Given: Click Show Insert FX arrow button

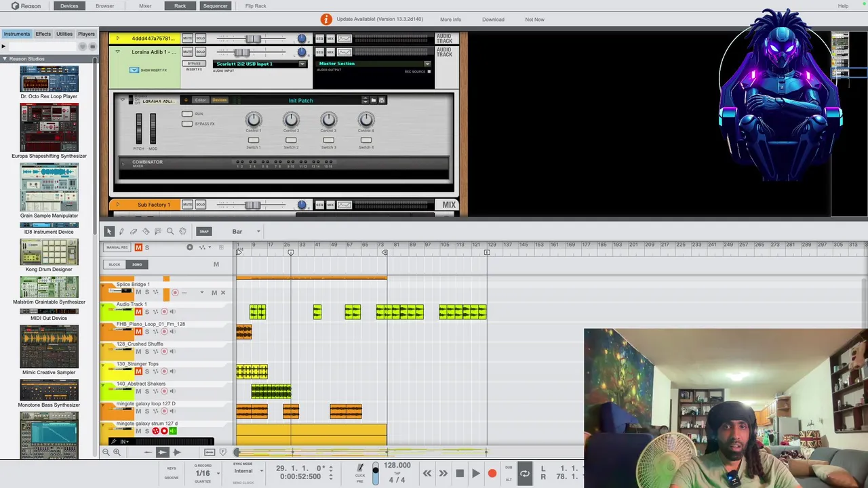Looking at the screenshot, I should coord(134,70).
